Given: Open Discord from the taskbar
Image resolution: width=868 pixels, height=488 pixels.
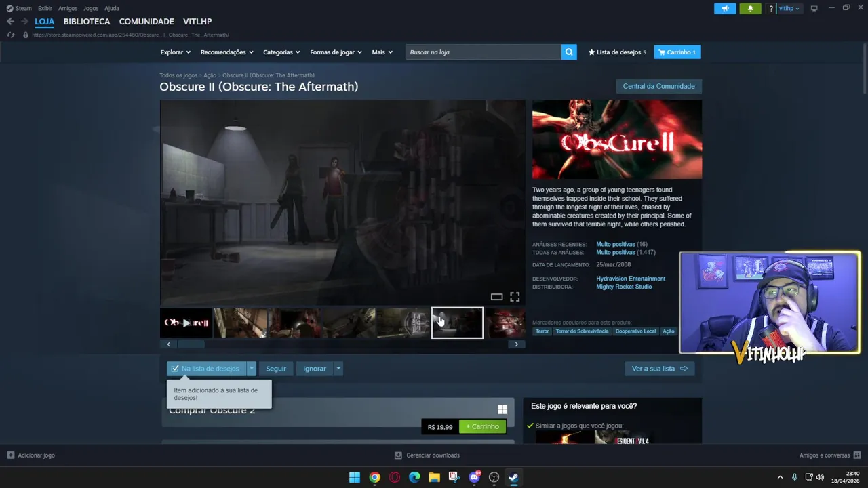Looking at the screenshot, I should 474,477.
